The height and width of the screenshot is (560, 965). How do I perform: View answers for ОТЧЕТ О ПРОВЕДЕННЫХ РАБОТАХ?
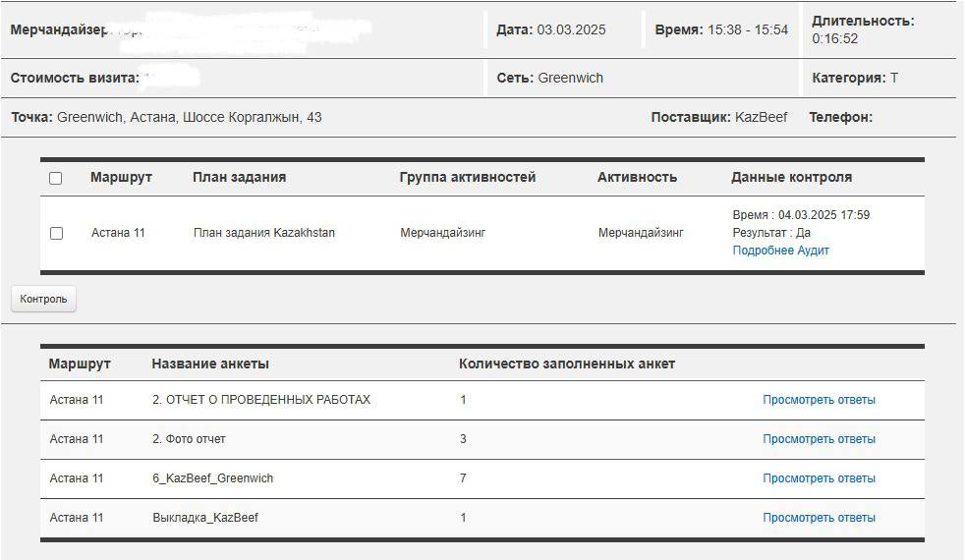coord(819,400)
